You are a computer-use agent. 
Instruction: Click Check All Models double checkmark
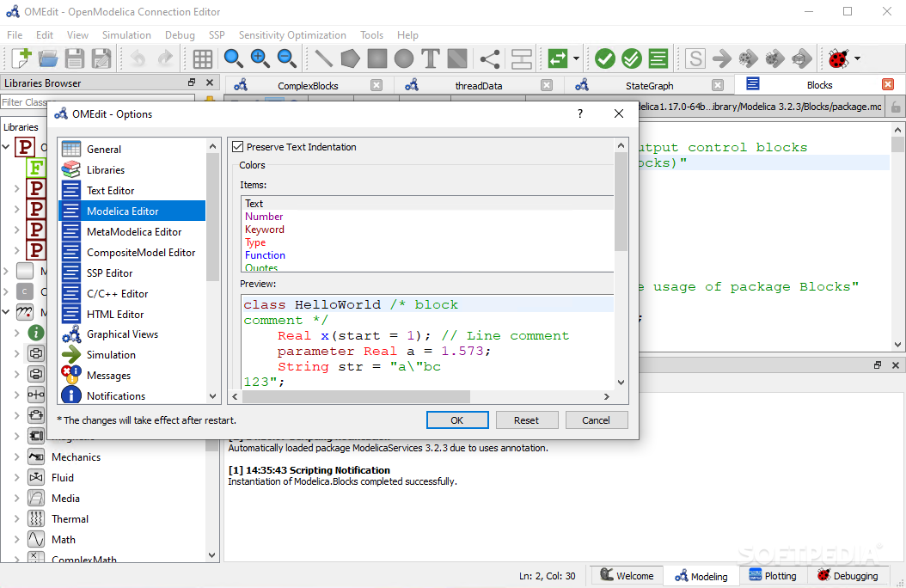tap(632, 58)
